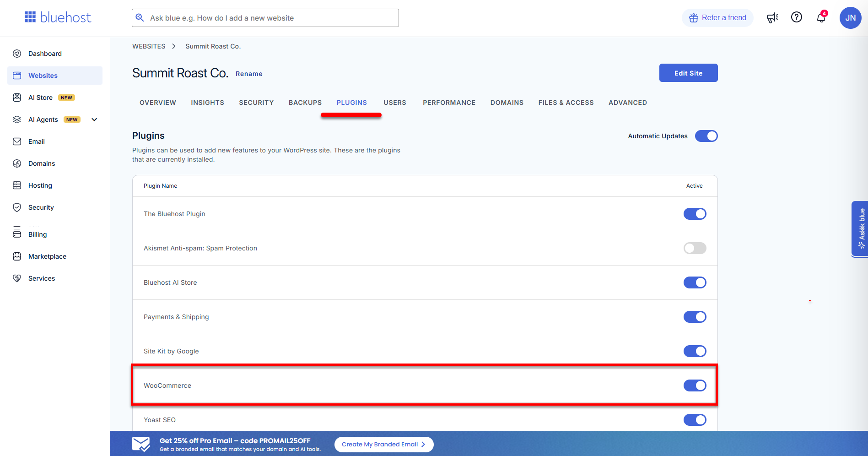The width and height of the screenshot is (868, 456).
Task: Click the AI Agents layers icon
Action: (17, 119)
